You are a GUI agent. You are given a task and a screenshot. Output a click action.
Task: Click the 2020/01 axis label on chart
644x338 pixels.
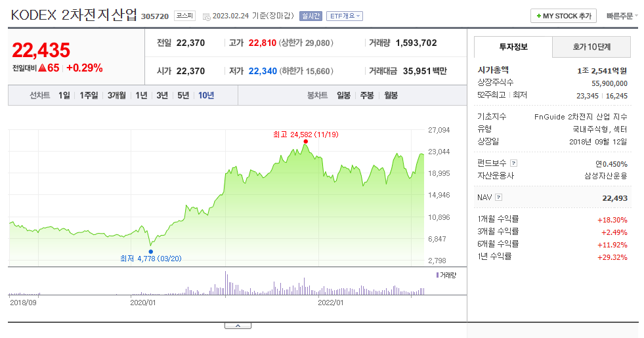(x=143, y=303)
